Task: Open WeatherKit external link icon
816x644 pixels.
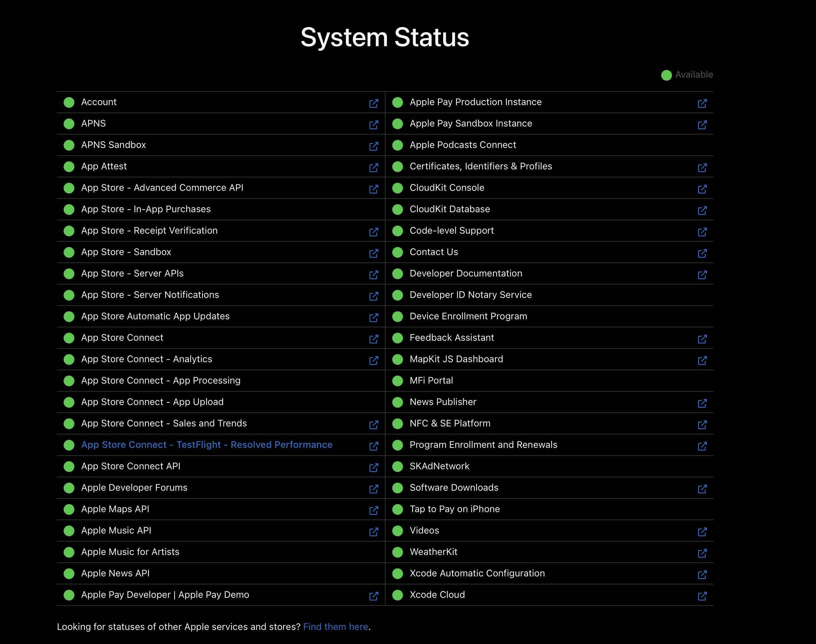Action: (x=702, y=553)
